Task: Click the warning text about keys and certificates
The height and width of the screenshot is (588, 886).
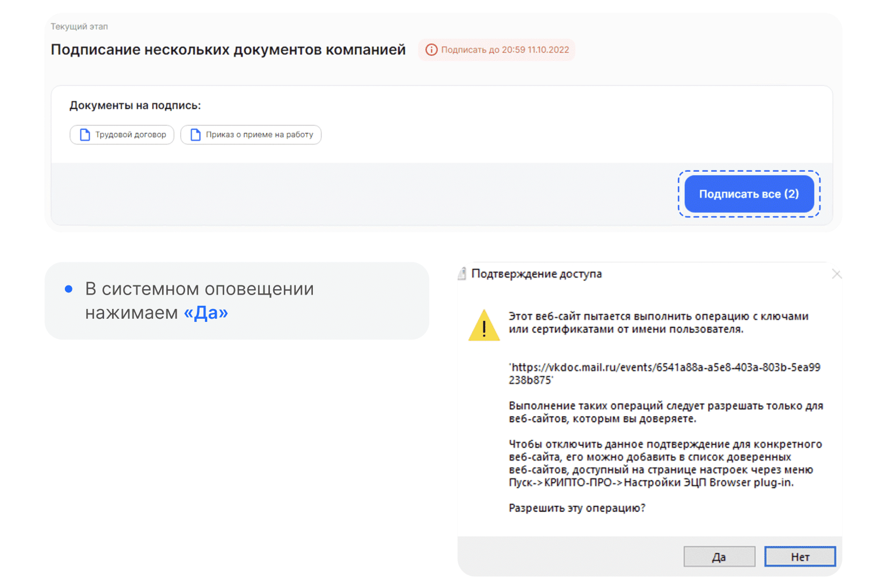Action: [x=658, y=322]
